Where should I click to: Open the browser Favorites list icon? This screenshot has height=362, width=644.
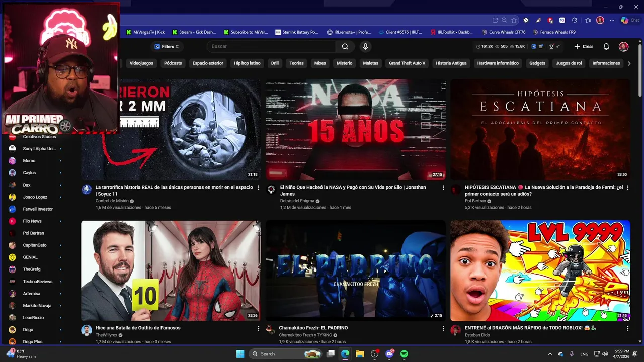[x=588, y=20]
